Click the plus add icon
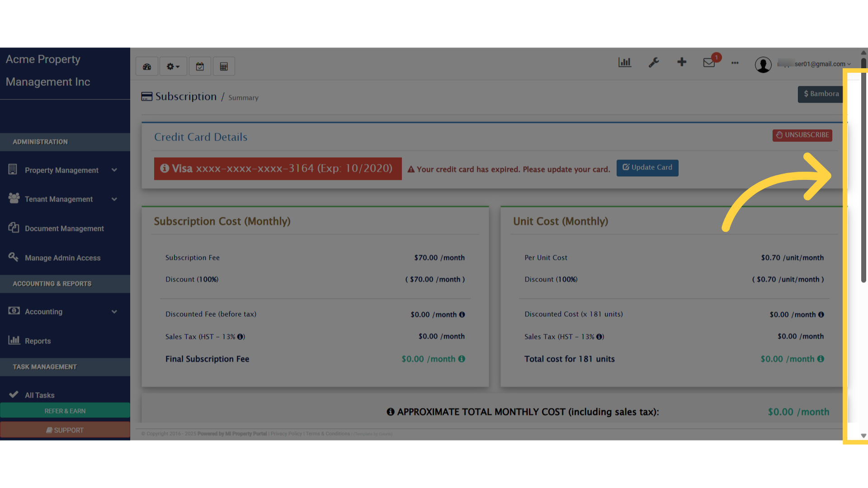868x488 pixels. [x=682, y=62]
